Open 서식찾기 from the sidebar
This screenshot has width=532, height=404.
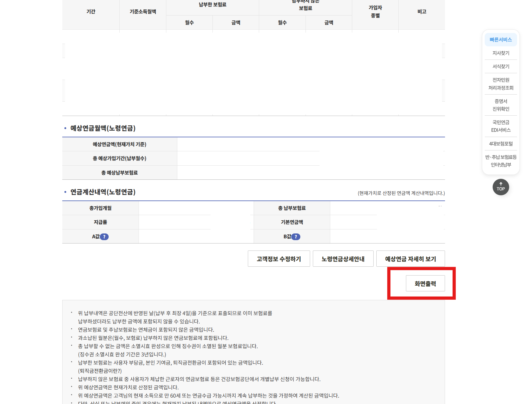tap(501, 66)
